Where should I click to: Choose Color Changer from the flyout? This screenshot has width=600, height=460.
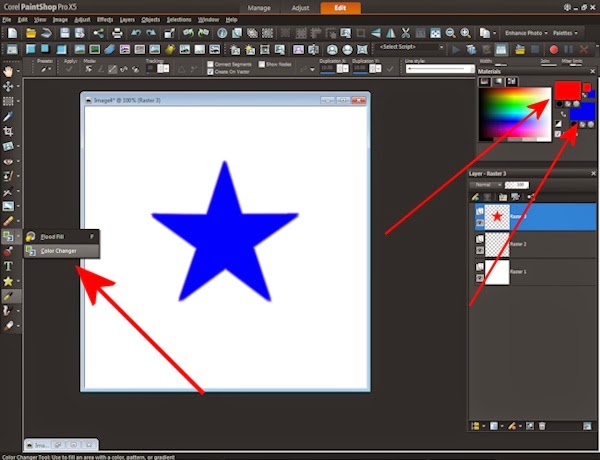(x=61, y=251)
